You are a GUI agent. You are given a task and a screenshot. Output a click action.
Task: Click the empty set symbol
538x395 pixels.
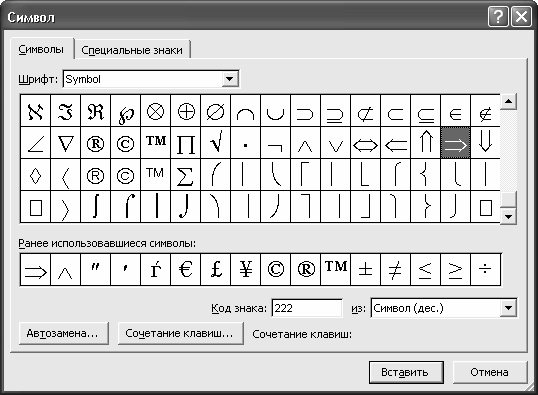tap(215, 111)
